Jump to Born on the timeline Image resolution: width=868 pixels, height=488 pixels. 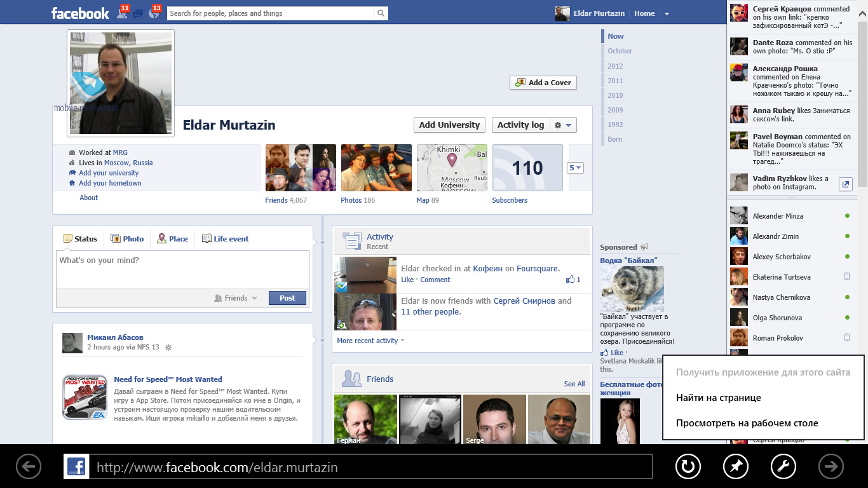614,139
